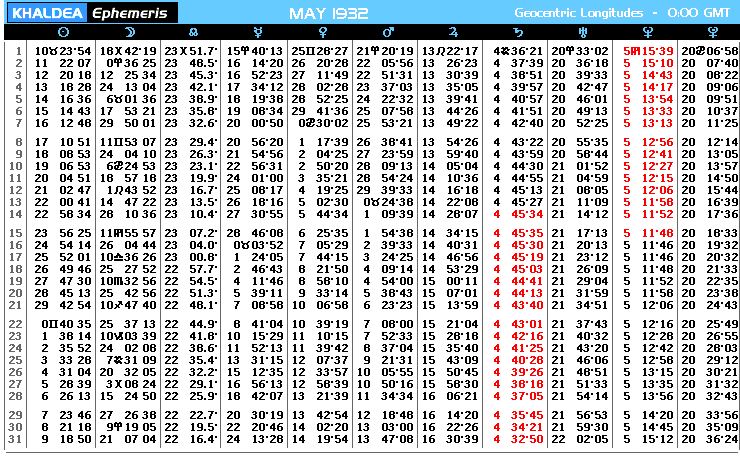740x460 pixels.
Task: Click Moon ingress 10♎36 26 on day 17
Action: tap(128, 257)
